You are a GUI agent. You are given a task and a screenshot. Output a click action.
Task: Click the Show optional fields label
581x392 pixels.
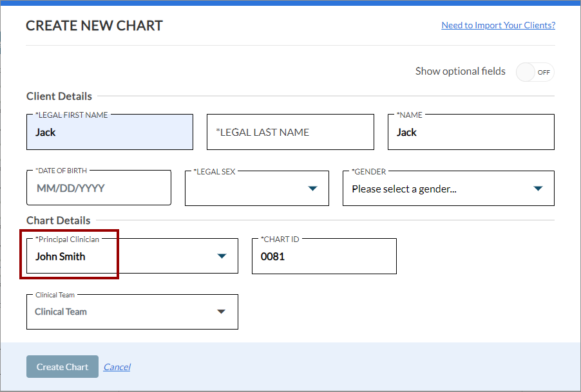coord(460,71)
